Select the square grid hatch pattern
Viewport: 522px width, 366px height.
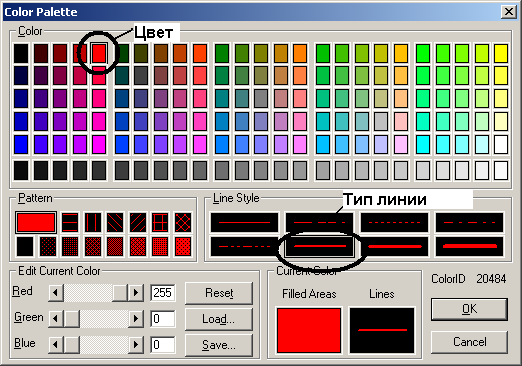[160, 222]
